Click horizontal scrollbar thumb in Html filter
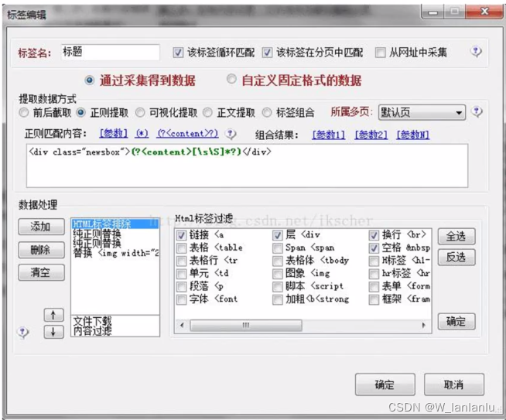 click(246, 325)
